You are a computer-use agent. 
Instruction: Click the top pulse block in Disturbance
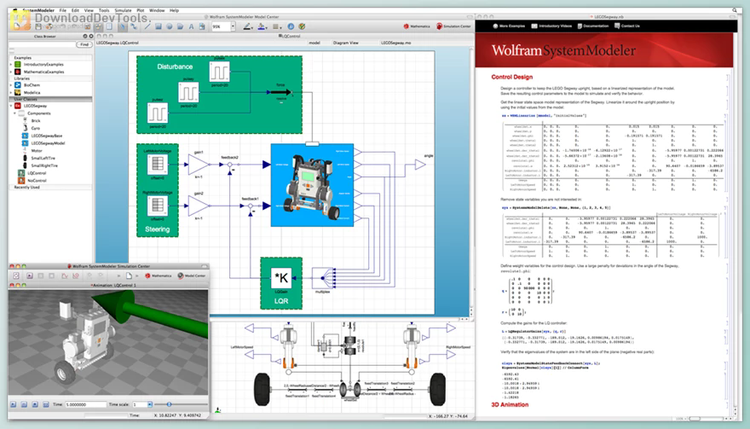pyautogui.click(x=220, y=72)
